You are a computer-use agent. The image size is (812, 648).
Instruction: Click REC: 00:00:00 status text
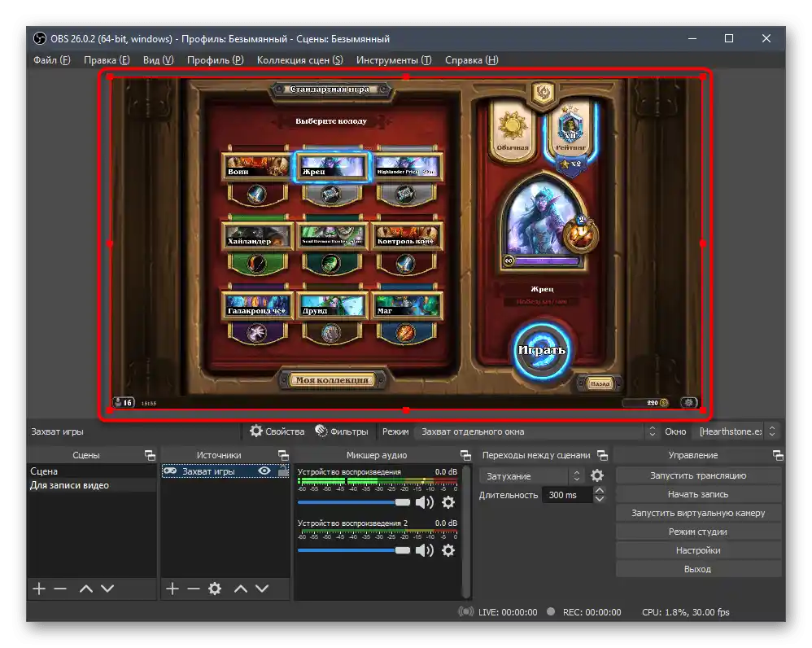pyautogui.click(x=592, y=612)
